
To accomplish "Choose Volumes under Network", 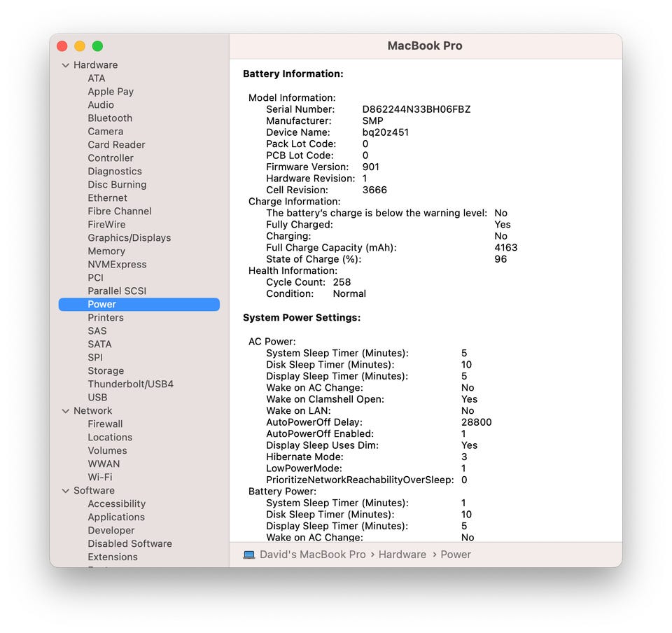I will 108,450.
